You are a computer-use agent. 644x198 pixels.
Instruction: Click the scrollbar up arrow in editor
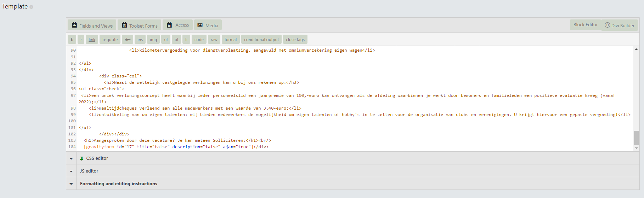pos(636,49)
